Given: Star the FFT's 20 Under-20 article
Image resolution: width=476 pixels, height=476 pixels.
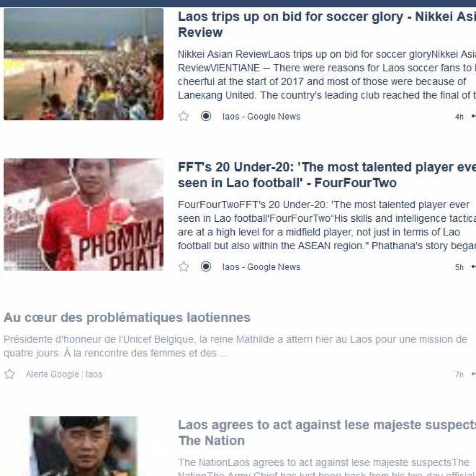Looking at the screenshot, I should pos(184,267).
